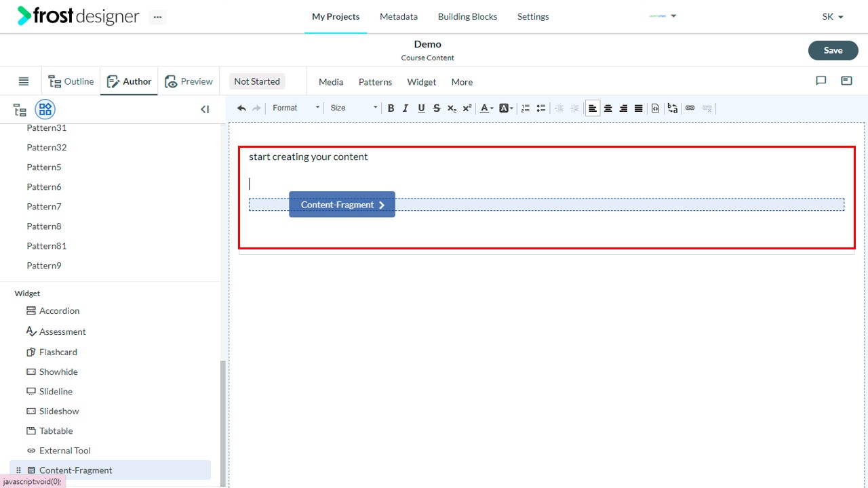Justify the paragraph text
This screenshot has width=868, height=488.
[x=638, y=108]
